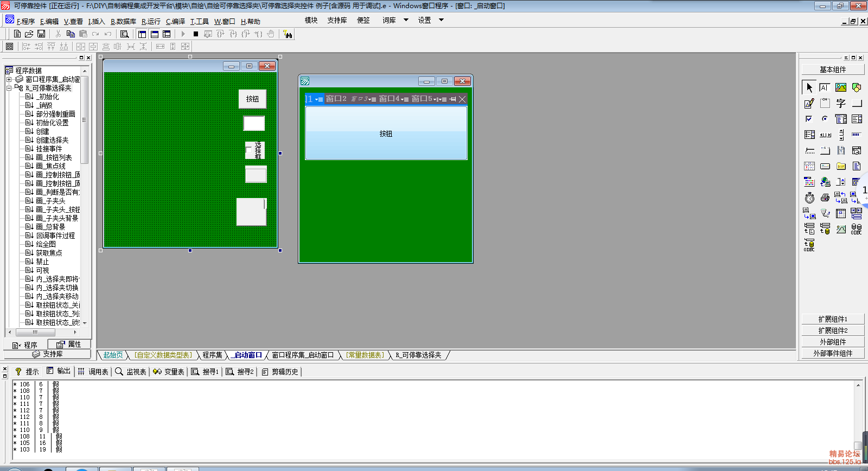
Task: Select the printer component icon
Action: [825, 198]
